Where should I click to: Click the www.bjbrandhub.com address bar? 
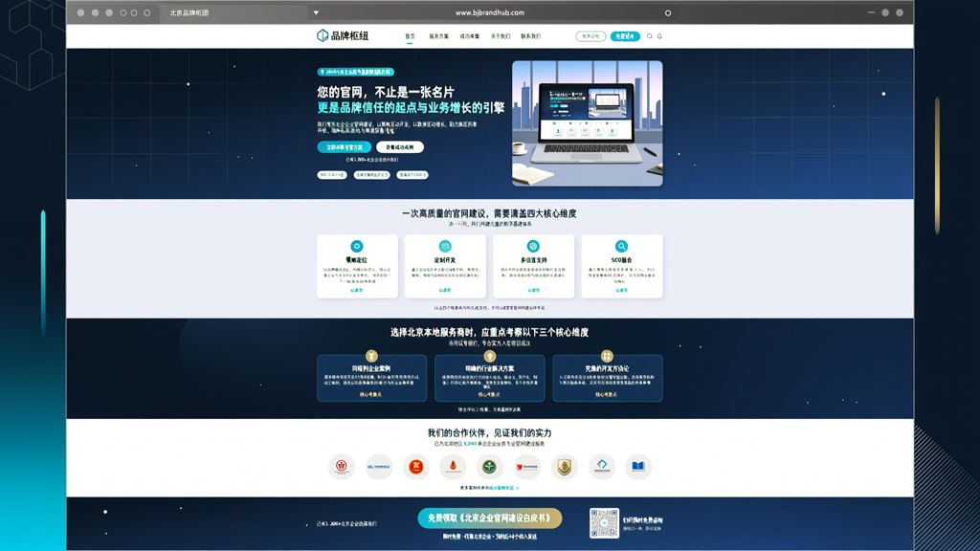(x=489, y=12)
